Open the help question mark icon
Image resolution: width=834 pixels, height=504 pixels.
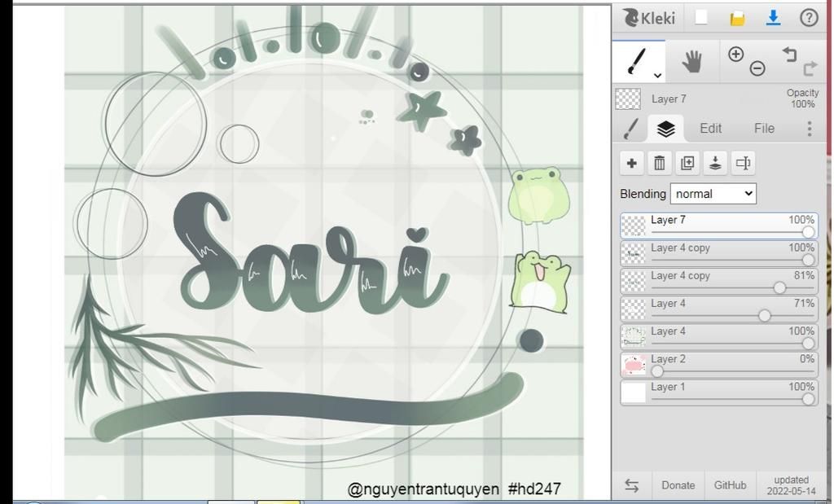pos(809,18)
